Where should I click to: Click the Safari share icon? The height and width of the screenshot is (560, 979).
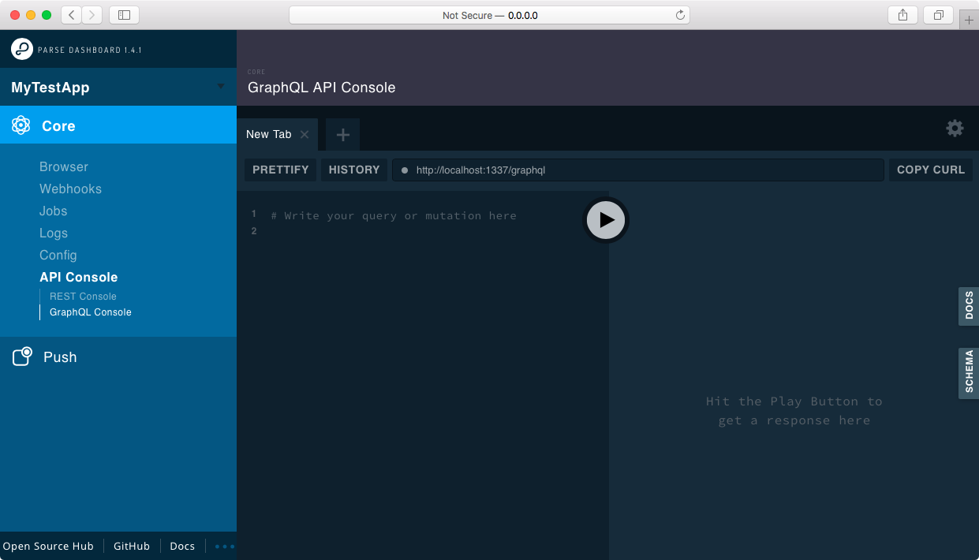pos(902,14)
